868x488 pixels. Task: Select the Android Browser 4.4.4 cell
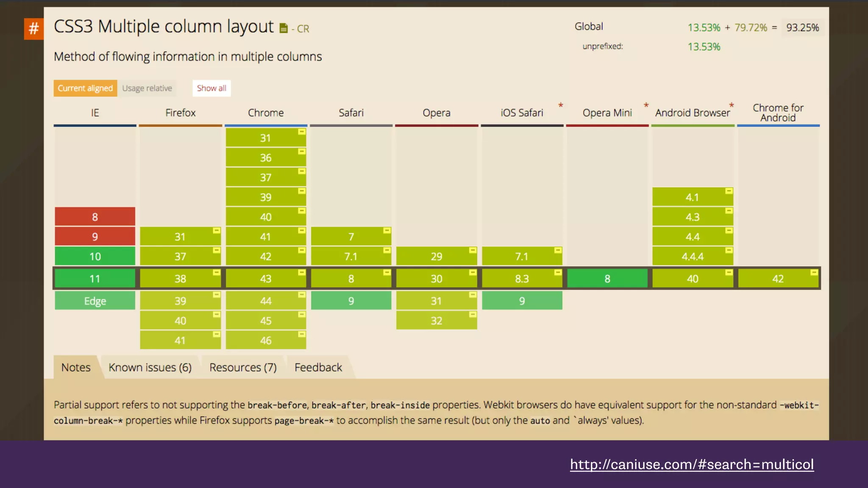(693, 256)
